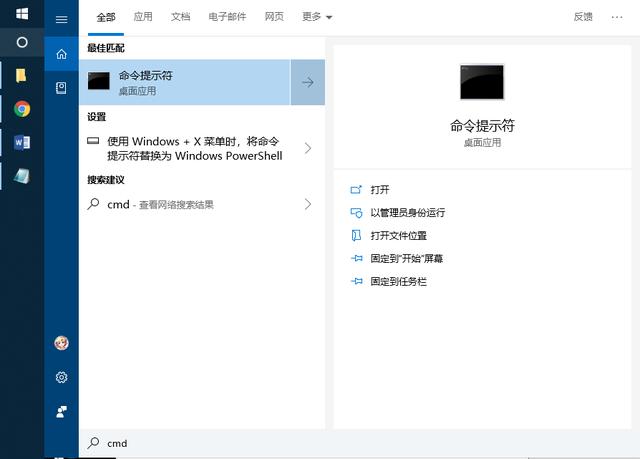Click the 命令提示符 icon in best match
640x459 pixels.
pos(99,81)
